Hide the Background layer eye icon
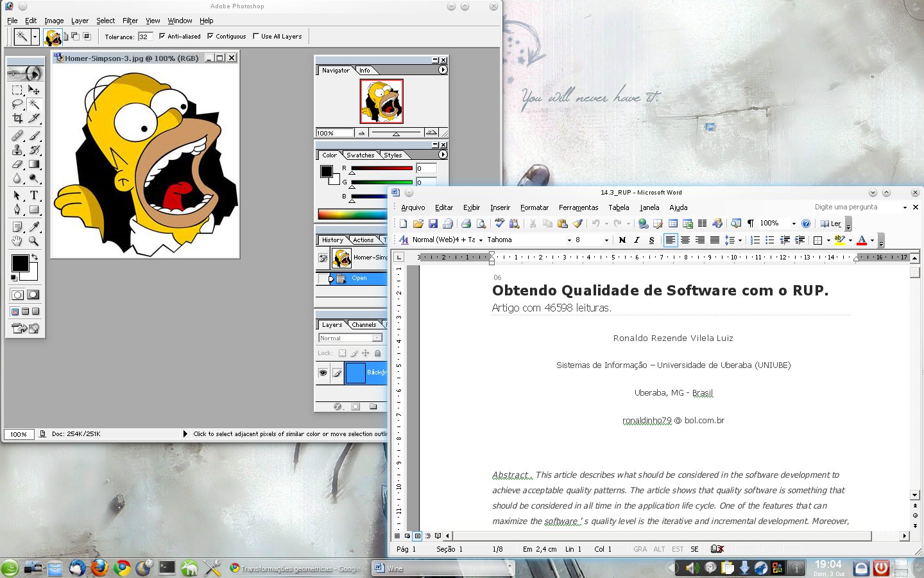 (x=323, y=372)
